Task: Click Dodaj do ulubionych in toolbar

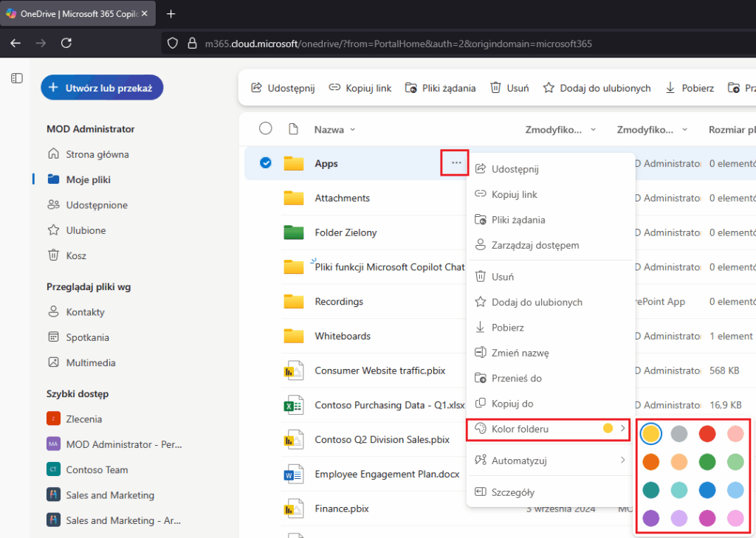Action: point(597,89)
